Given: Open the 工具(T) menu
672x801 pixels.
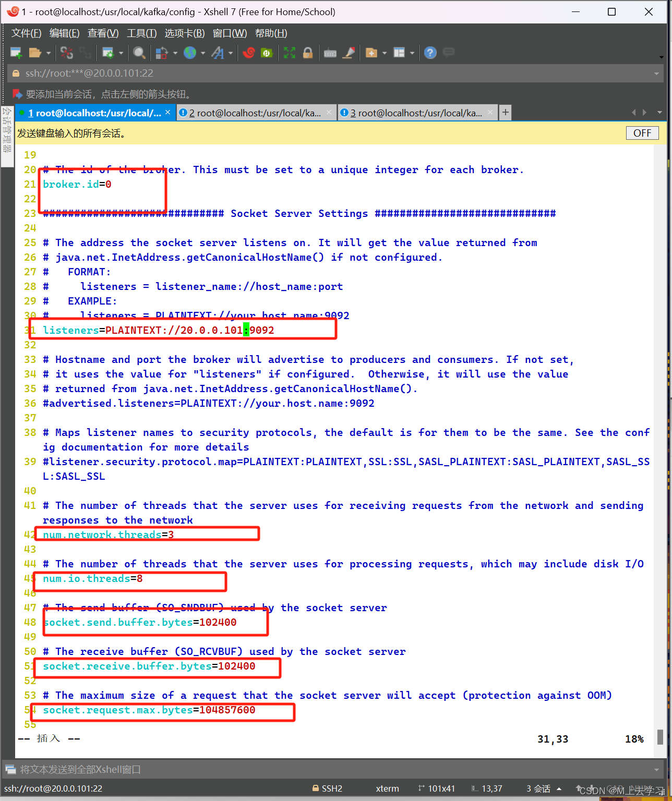Looking at the screenshot, I should 142,33.
